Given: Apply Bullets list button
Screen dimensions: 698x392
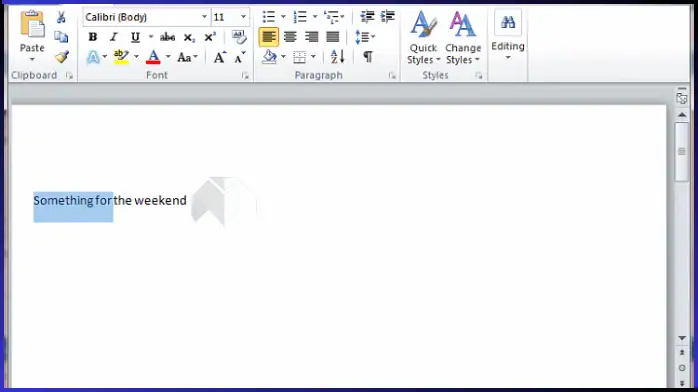Looking at the screenshot, I should pyautogui.click(x=268, y=17).
